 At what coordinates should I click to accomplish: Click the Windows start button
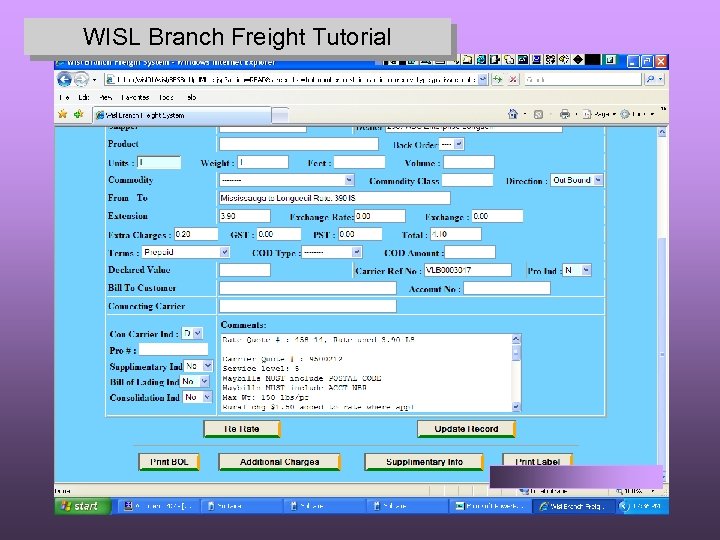[83, 506]
